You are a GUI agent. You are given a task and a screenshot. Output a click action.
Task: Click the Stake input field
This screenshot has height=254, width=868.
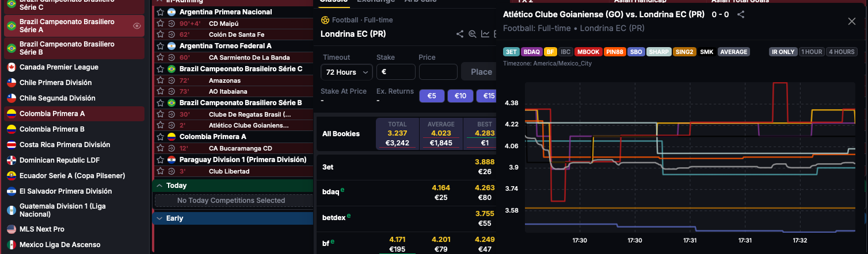tap(396, 72)
